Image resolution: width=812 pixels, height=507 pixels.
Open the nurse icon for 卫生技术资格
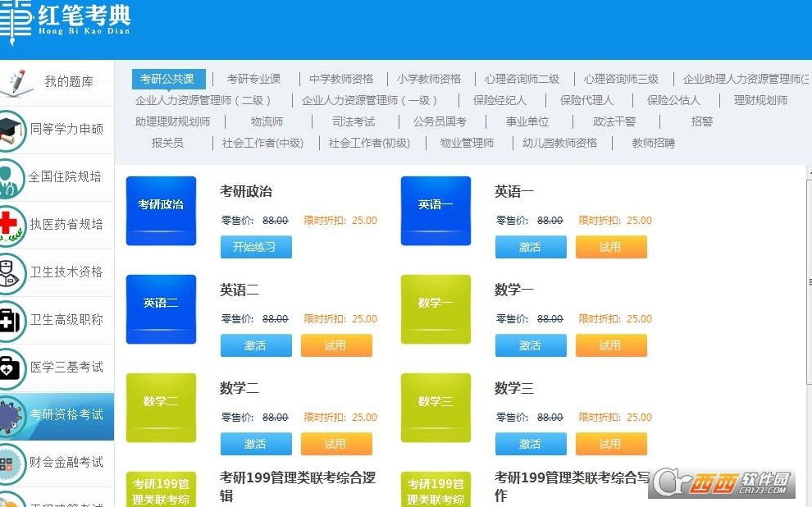pos(11,273)
